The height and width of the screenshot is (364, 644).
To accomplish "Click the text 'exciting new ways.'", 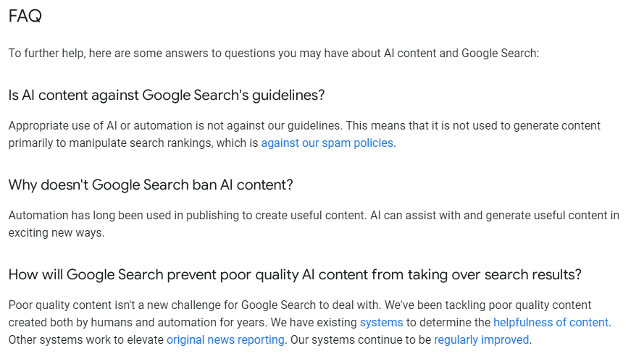I will point(57,233).
